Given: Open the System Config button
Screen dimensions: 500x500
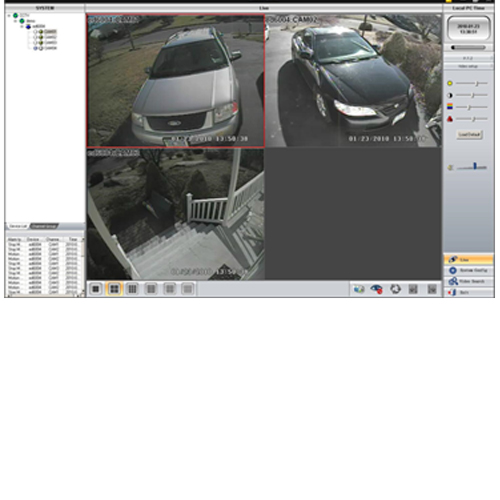Looking at the screenshot, I should [x=468, y=270].
